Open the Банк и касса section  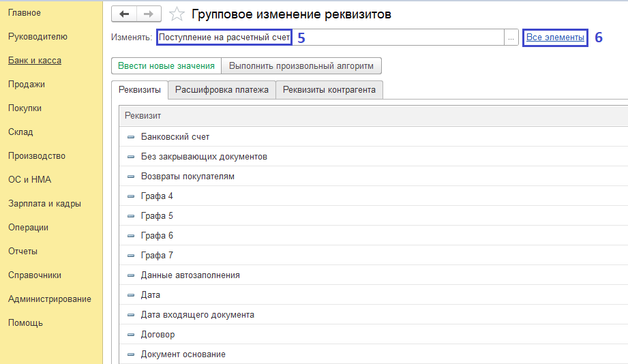tap(35, 61)
